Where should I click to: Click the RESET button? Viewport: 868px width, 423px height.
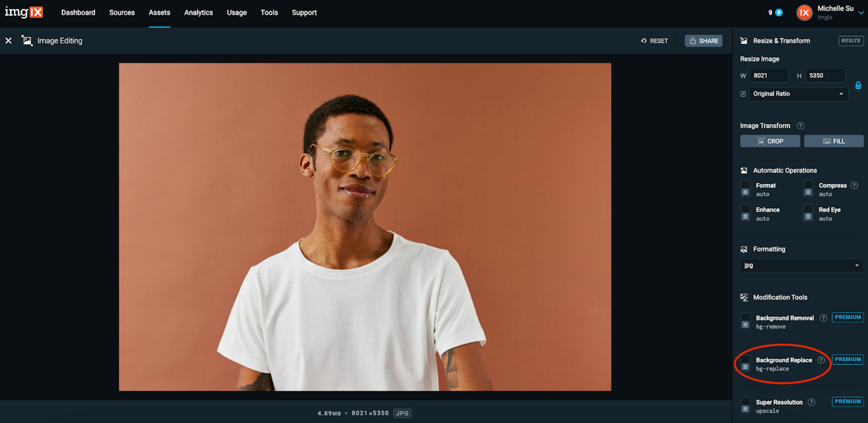[x=654, y=41]
